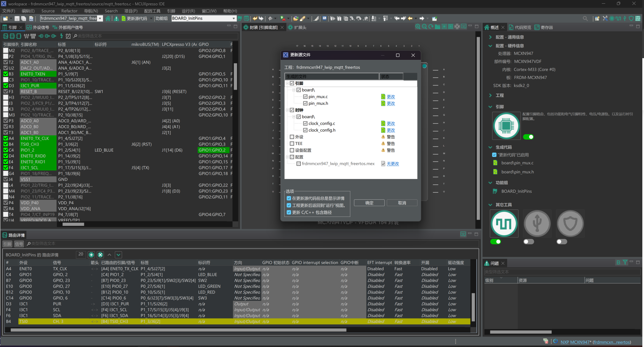Check the TEE checkbox in update dialog

tap(292, 144)
